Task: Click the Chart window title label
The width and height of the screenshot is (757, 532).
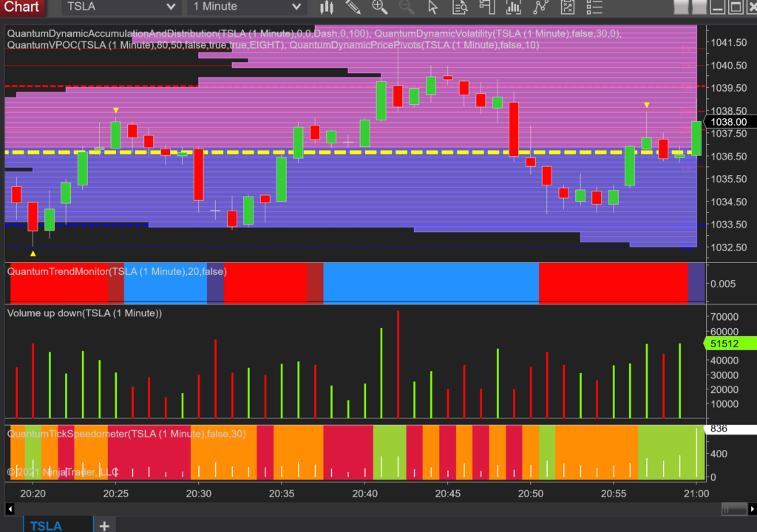Action: (21, 7)
